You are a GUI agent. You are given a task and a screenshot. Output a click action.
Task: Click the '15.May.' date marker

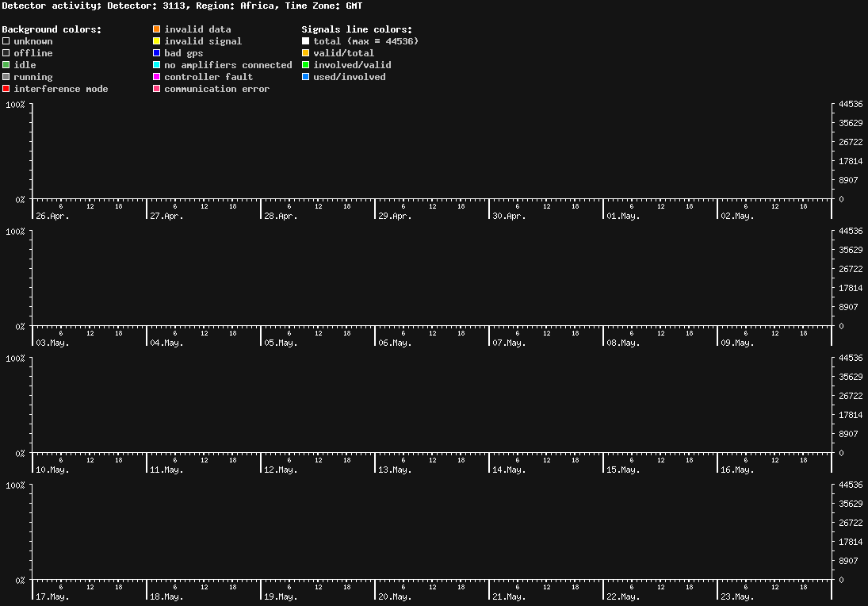point(623,470)
